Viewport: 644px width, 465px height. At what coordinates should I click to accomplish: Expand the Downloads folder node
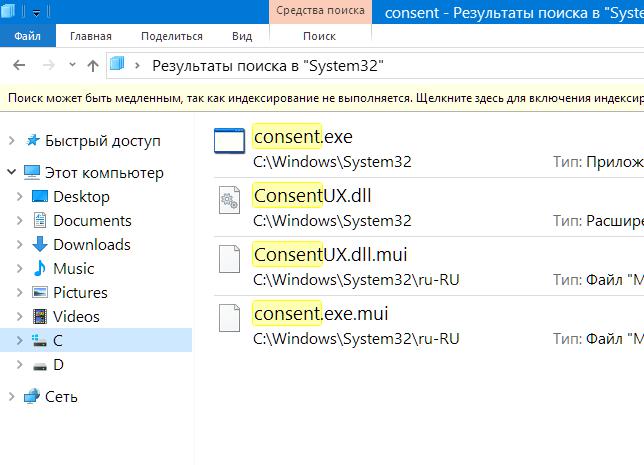[x=19, y=244]
